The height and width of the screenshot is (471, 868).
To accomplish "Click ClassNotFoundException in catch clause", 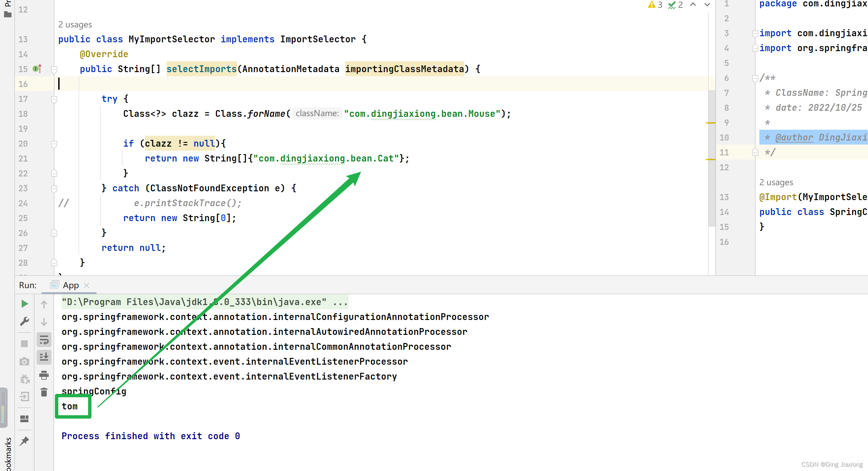I will pos(209,188).
